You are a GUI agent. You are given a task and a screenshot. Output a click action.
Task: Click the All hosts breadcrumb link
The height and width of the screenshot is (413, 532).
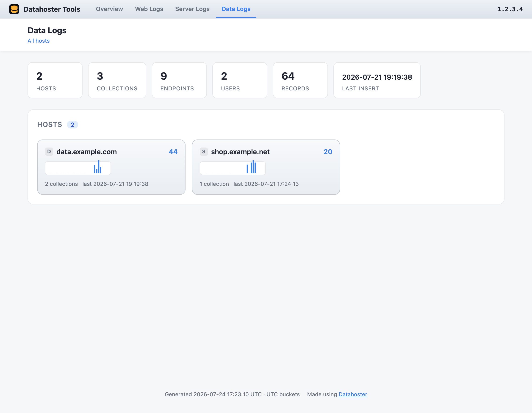tap(39, 41)
